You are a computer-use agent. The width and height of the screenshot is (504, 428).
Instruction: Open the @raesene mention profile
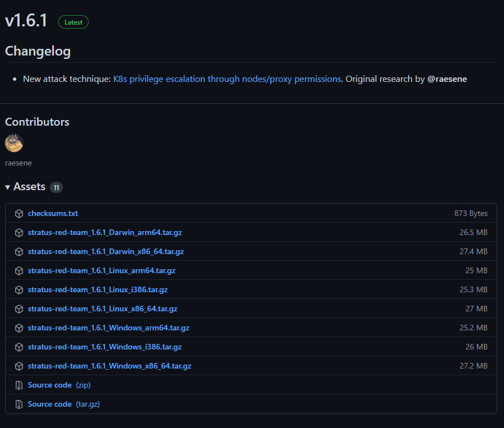[x=447, y=79]
